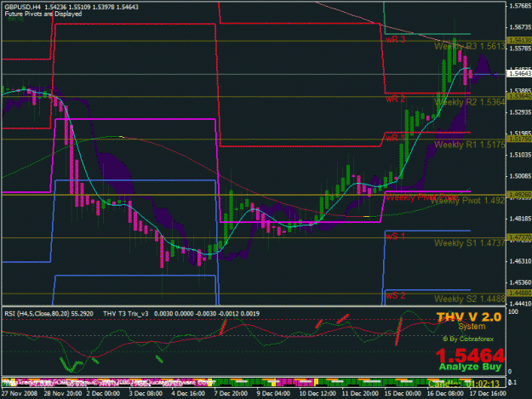Click the 'THV T3 Trix_v3' indicator label
The width and height of the screenshot is (532, 399).
click(125, 314)
